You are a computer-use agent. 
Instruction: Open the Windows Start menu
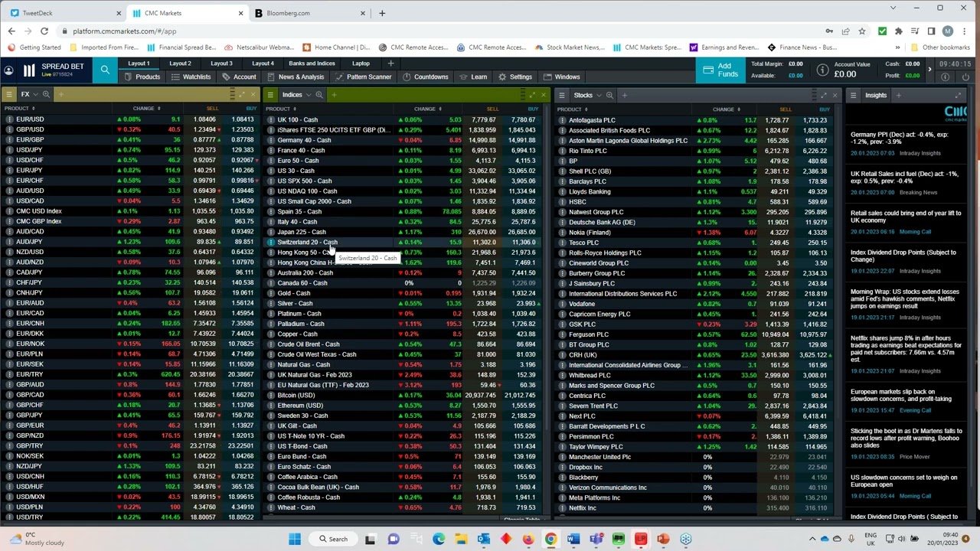pos(295,539)
